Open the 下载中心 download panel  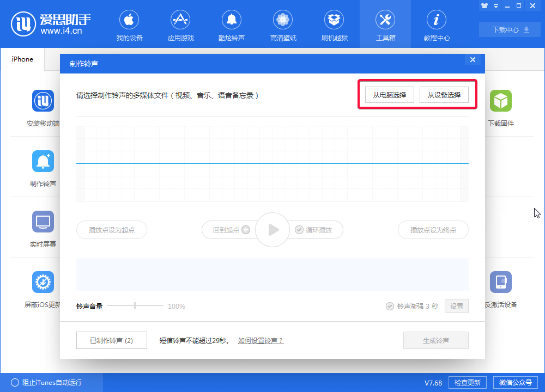(509, 29)
